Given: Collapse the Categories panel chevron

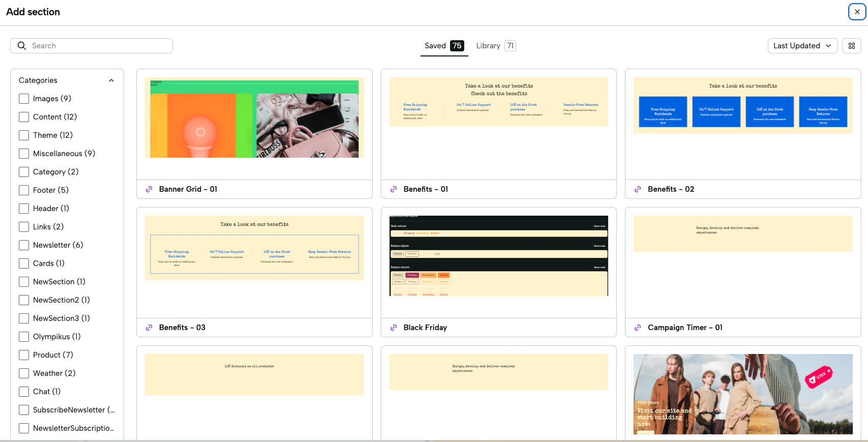Looking at the screenshot, I should coord(111,80).
